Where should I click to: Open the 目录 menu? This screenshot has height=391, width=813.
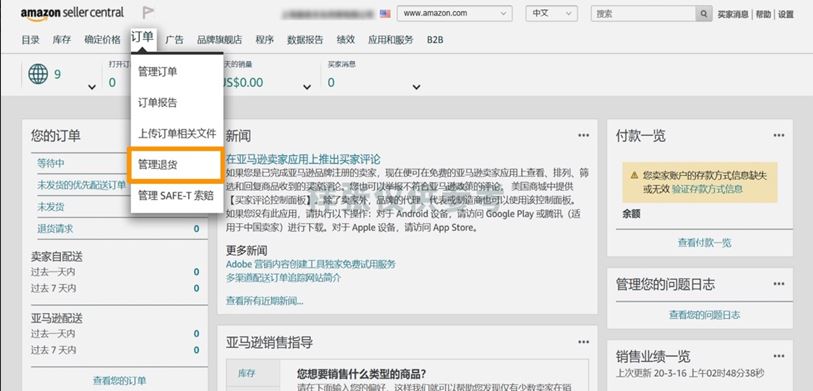[x=31, y=39]
